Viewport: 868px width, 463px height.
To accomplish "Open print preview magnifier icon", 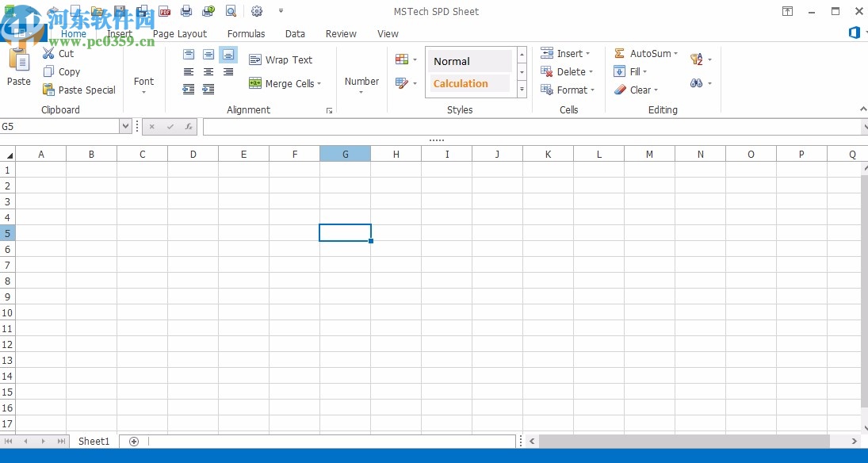I will (231, 11).
